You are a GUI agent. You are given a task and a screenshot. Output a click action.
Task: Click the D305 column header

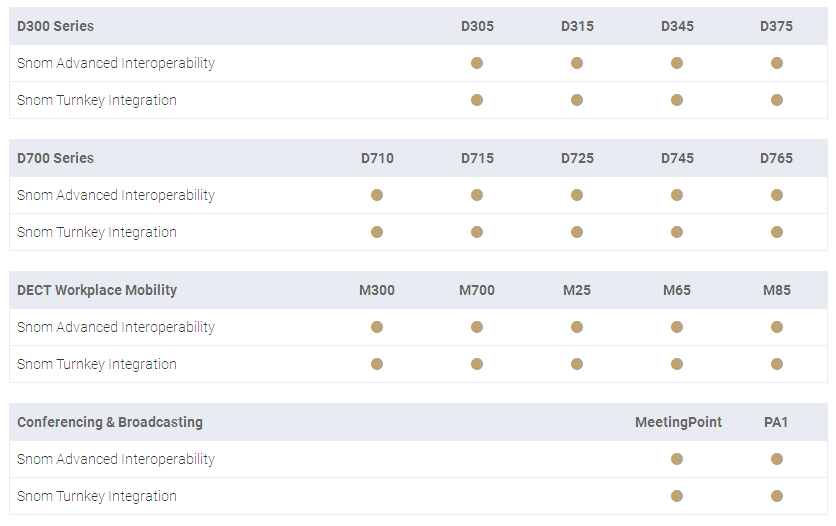click(477, 26)
